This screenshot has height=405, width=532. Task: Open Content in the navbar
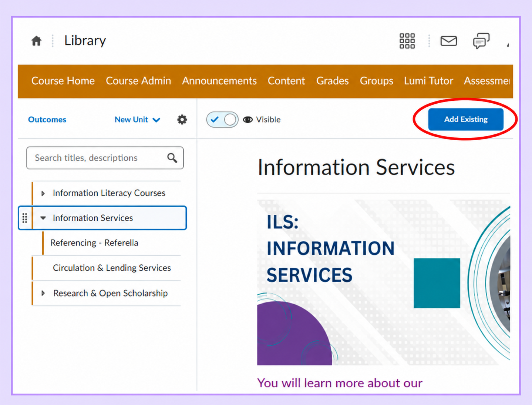[x=286, y=81]
